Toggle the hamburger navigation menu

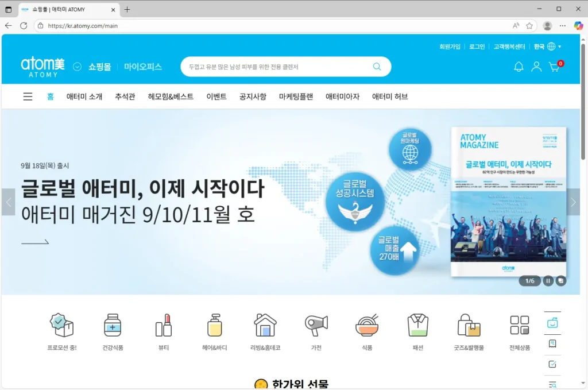tap(28, 96)
